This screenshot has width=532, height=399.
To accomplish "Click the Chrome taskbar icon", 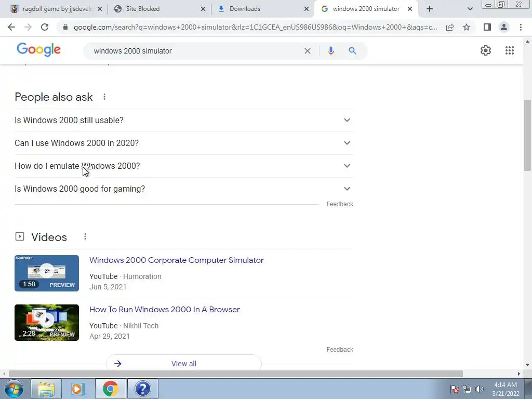I will click(110, 389).
